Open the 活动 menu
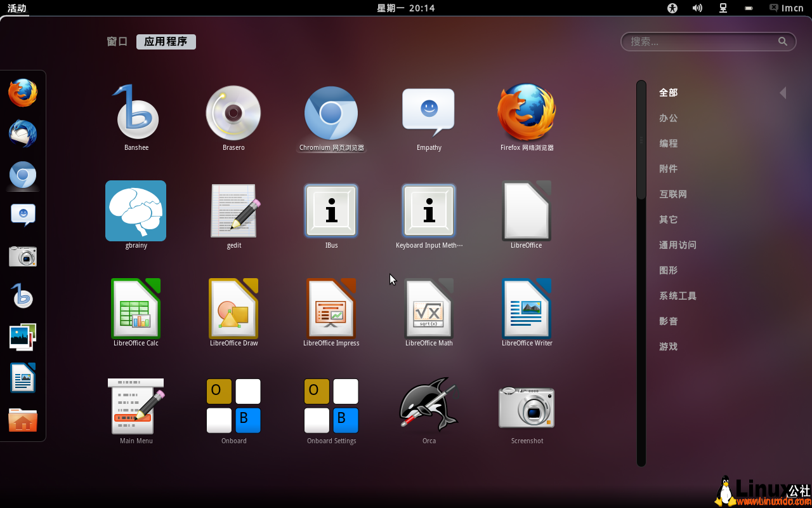Viewport: 812px width, 508px height. (16, 8)
